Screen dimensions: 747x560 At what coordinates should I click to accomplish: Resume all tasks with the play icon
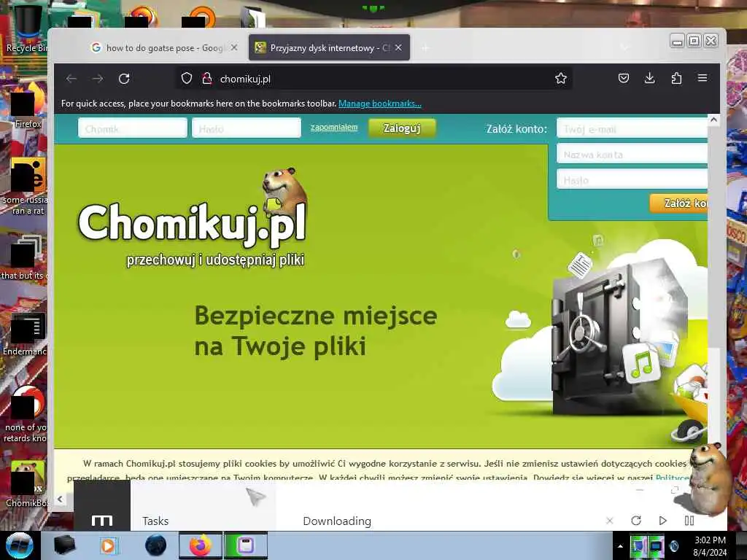(x=662, y=521)
